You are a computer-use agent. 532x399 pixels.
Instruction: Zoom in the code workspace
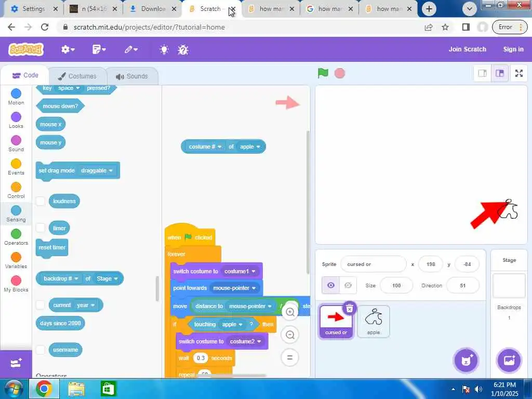[x=290, y=312]
